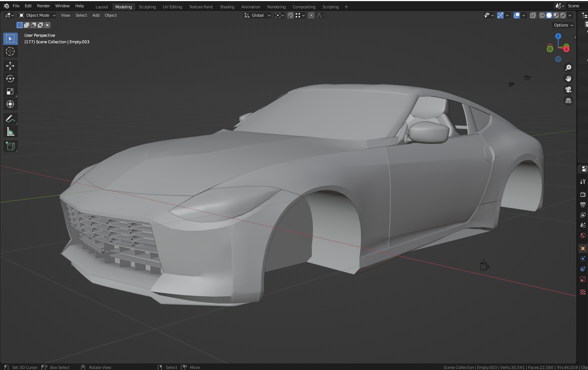Toggle viewport gizmos visibility
This screenshot has height=370, width=588.
[500, 15]
